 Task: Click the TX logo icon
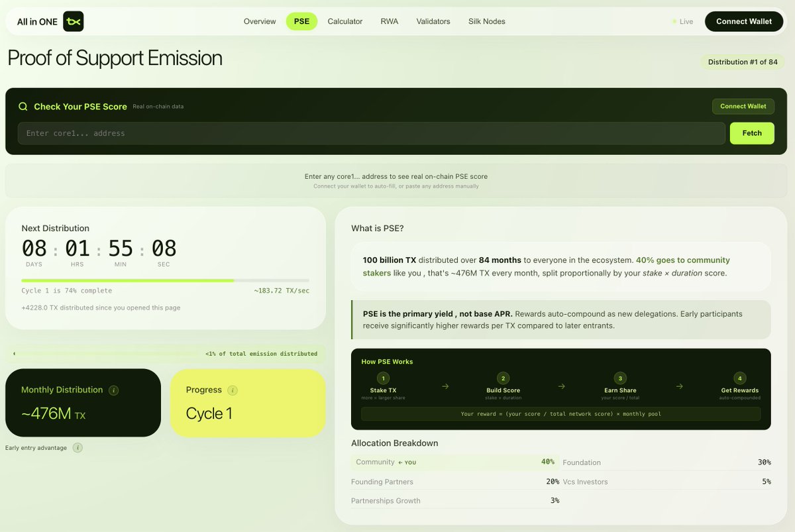(x=73, y=22)
